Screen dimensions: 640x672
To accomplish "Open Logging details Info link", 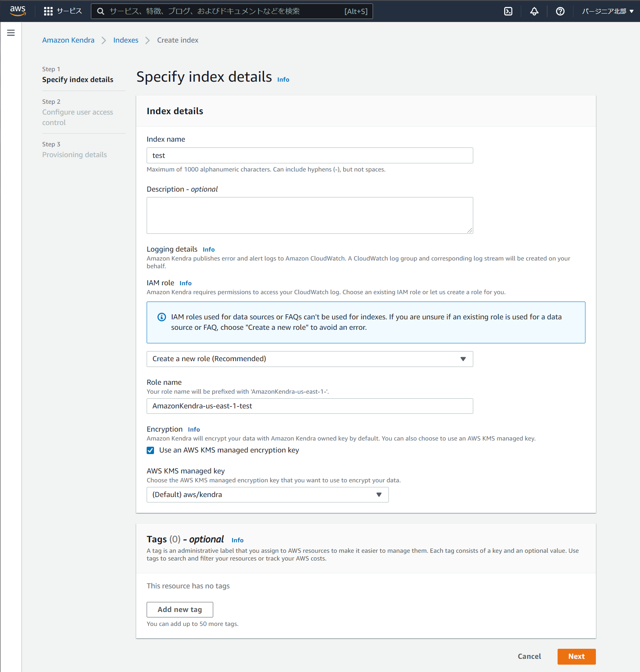I will pyautogui.click(x=209, y=250).
